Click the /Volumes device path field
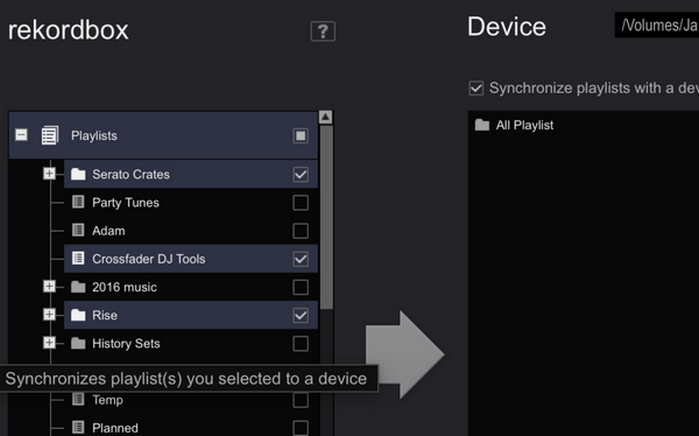Screen dimensions: 699x436 pos(657,25)
